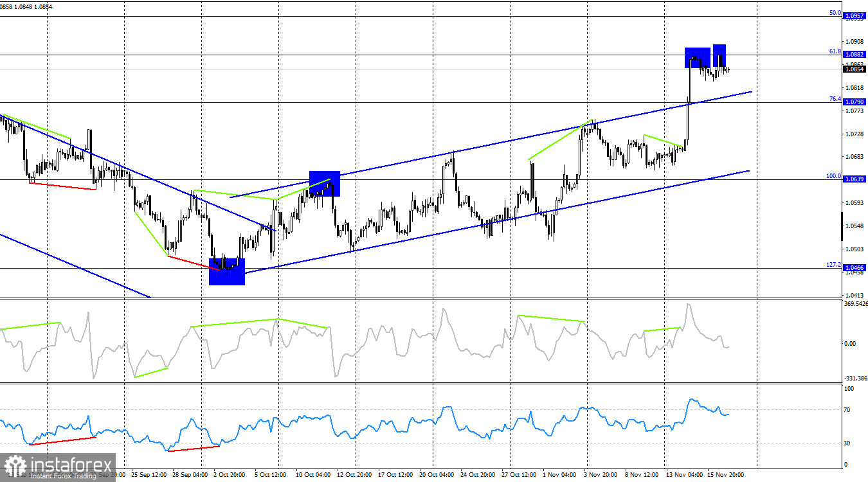Click the 1.0908 price axis value
The image size is (868, 482).
point(854,41)
